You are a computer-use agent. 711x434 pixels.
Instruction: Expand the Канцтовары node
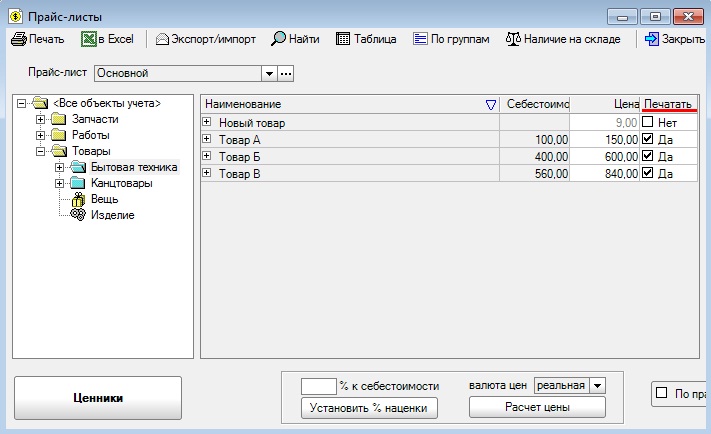[x=59, y=183]
